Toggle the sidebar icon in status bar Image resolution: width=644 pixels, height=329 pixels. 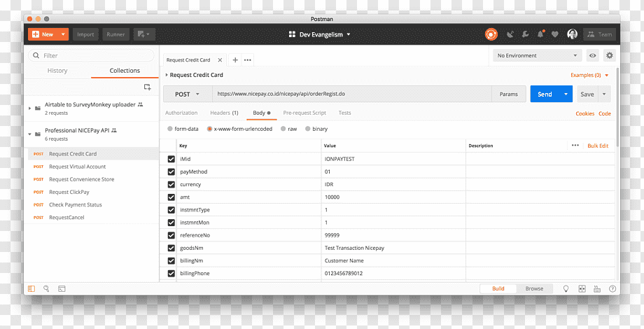click(x=31, y=288)
